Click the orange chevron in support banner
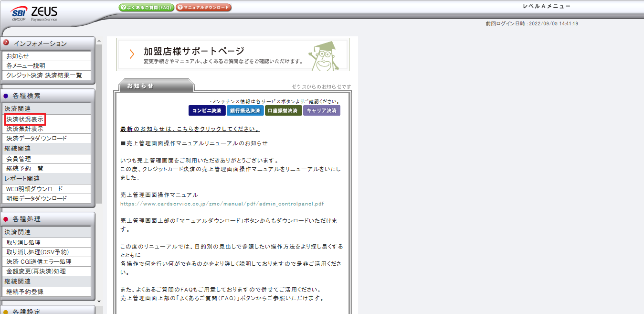Viewport: 644px width, 314px height. click(132, 54)
